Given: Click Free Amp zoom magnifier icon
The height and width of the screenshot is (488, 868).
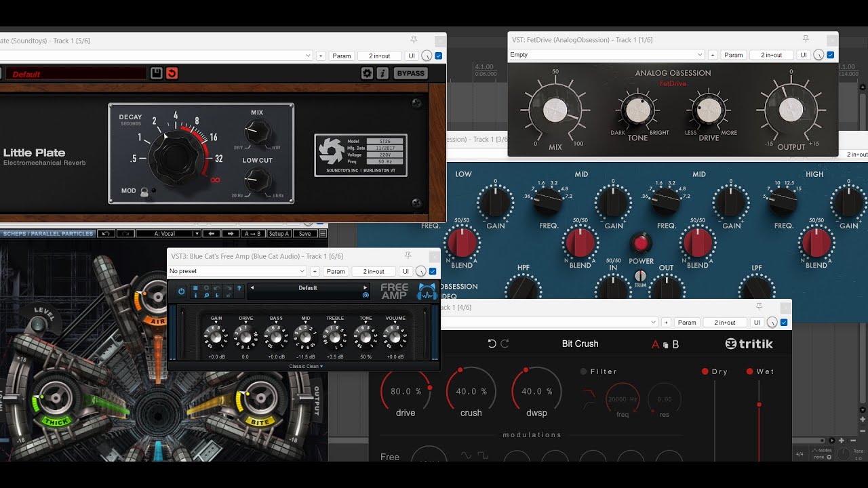Looking at the screenshot, I should tap(206, 296).
